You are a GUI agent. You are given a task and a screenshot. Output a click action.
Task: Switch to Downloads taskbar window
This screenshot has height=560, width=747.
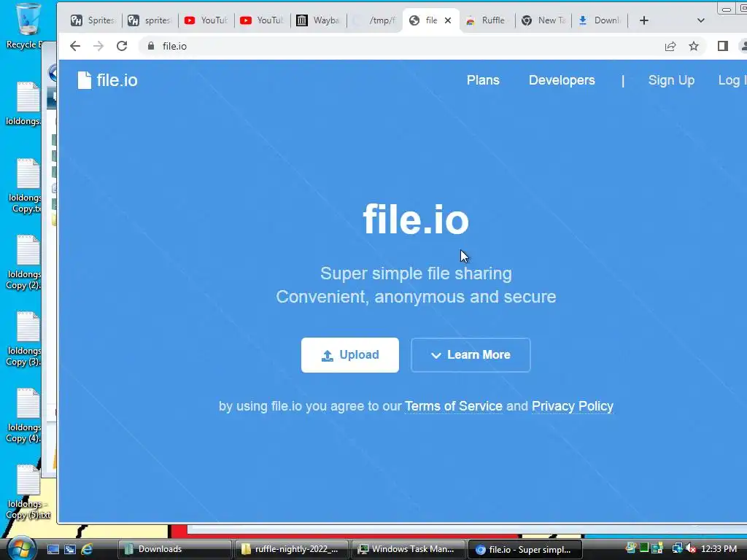click(174, 550)
